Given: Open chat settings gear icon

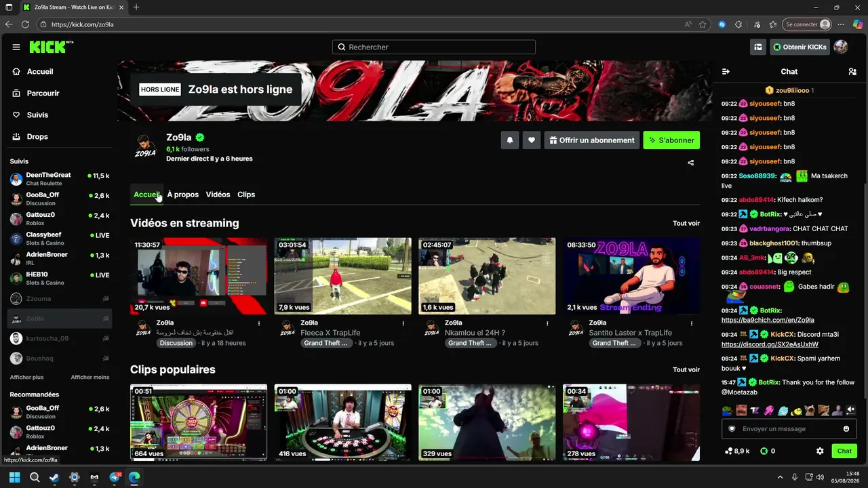Looking at the screenshot, I should click(820, 451).
